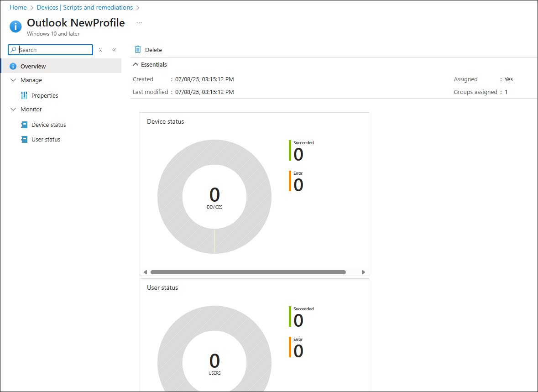Screen dimensions: 538x392
Task: Click the Delete trash can icon
Action: tap(138, 50)
